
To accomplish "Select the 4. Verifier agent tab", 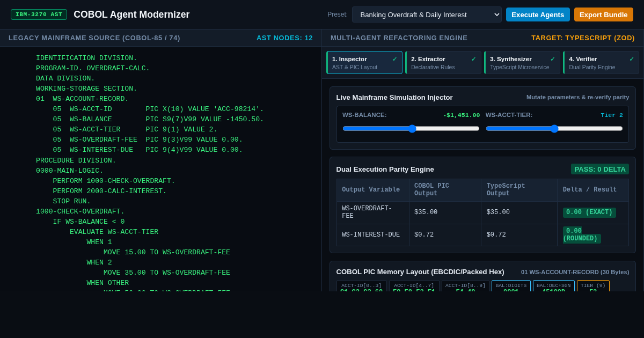I will pyautogui.click(x=601, y=63).
